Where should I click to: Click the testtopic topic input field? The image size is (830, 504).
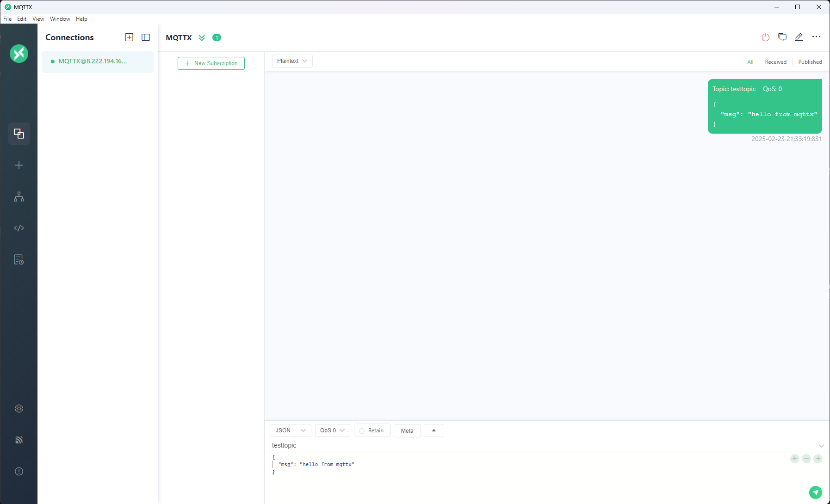tap(541, 445)
